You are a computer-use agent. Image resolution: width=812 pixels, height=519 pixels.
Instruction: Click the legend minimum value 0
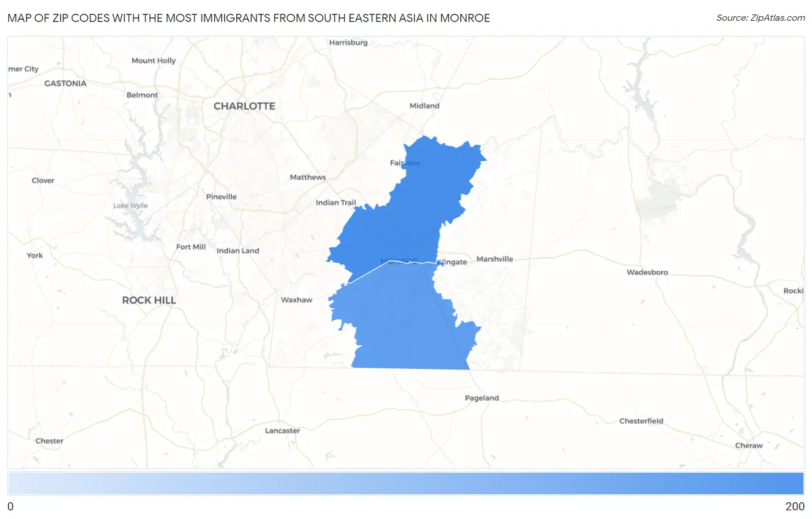point(10,506)
